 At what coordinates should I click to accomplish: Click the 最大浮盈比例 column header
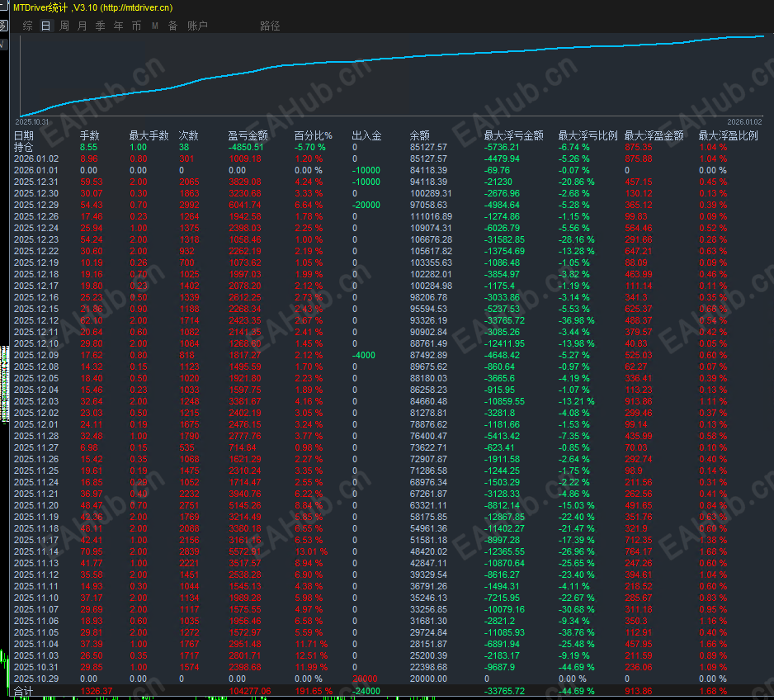pyautogui.click(x=729, y=135)
